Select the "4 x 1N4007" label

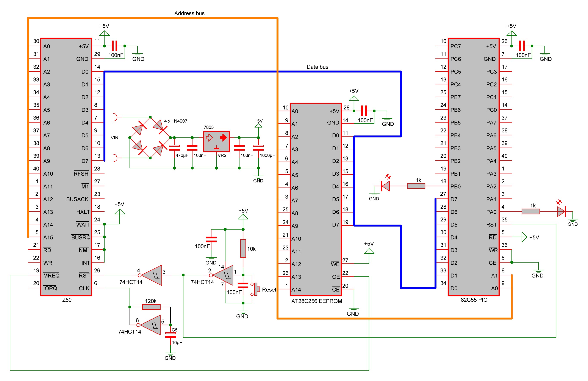pos(176,121)
